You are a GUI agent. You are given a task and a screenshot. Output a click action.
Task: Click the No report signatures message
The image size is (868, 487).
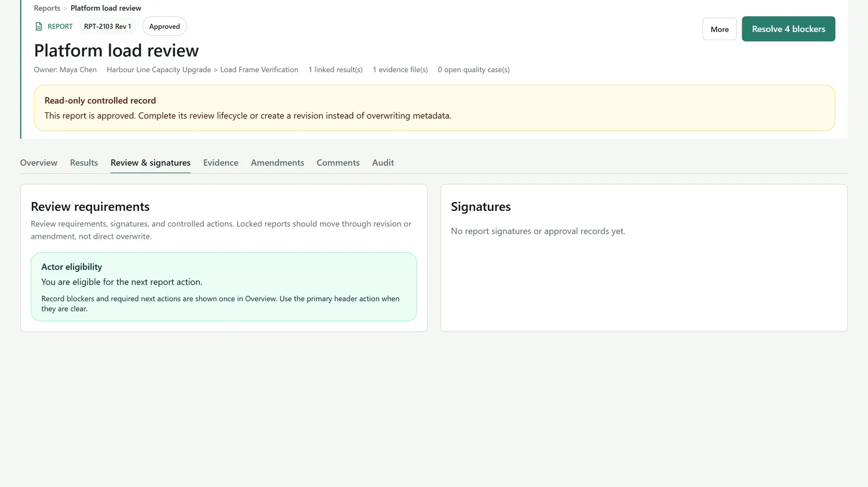point(538,231)
